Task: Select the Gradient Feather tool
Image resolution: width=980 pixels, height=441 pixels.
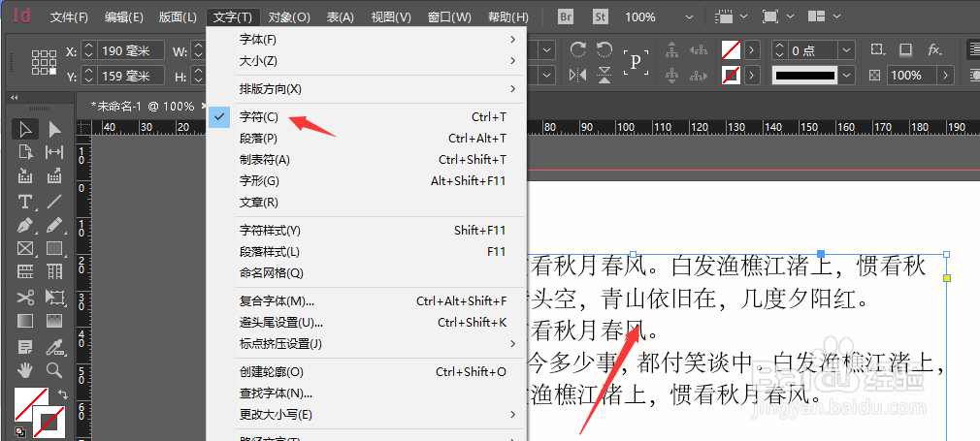Action: click(x=55, y=321)
